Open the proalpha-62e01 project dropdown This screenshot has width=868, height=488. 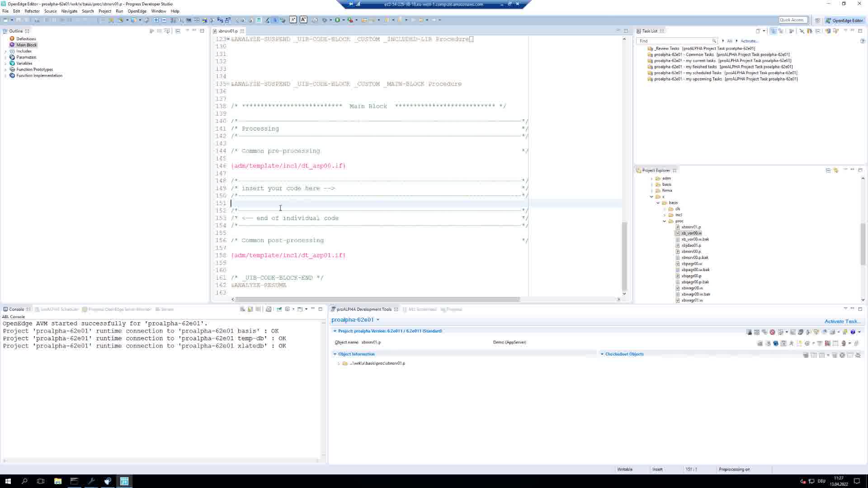tap(378, 320)
